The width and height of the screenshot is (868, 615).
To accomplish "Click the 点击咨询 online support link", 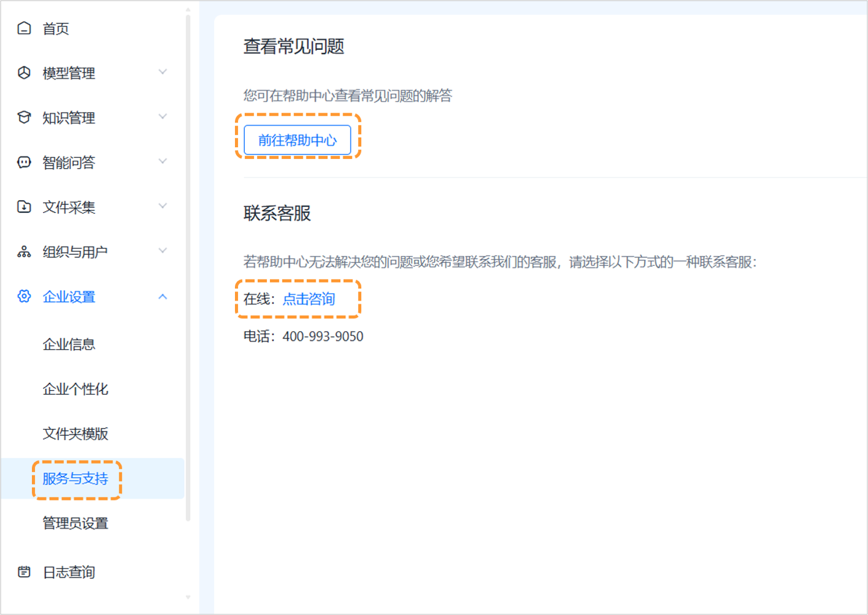I will click(309, 299).
